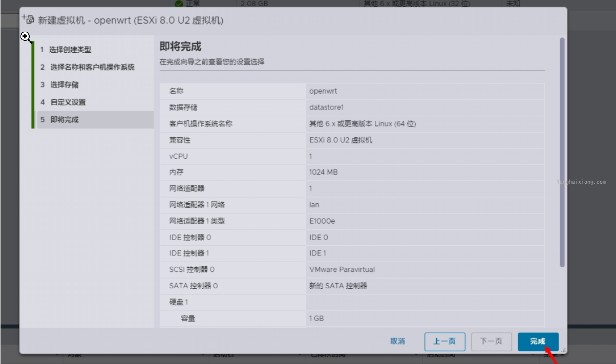This screenshot has width=616, height=364.
Task: Click the 容量 row label
Action: (x=188, y=318)
